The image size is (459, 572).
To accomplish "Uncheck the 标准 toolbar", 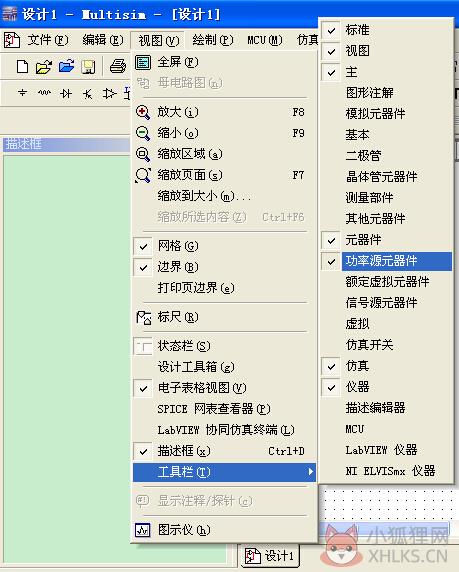I will pyautogui.click(x=386, y=30).
